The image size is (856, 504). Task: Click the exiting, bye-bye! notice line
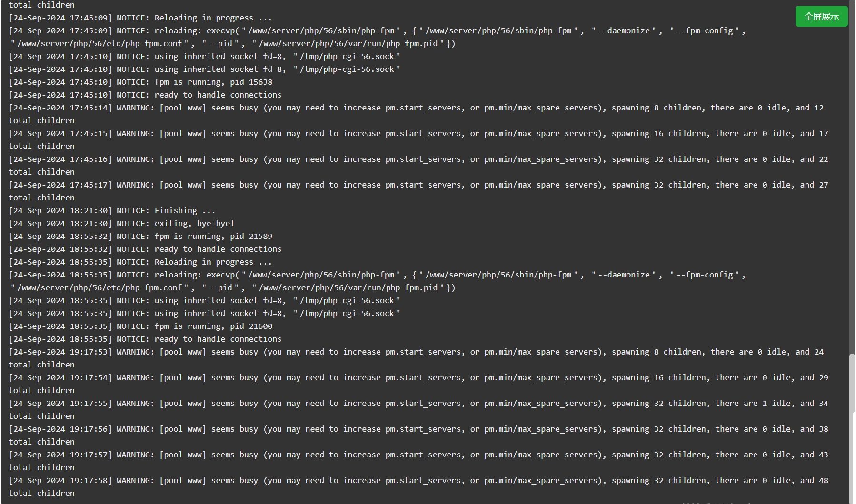(121, 223)
